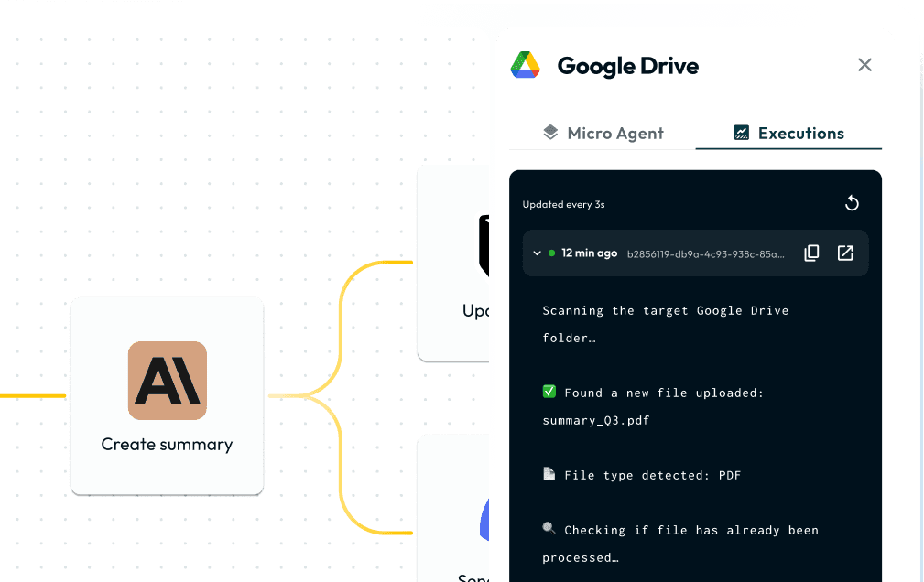
Task: Click the Anthropic AI logo icon
Action: tap(168, 381)
